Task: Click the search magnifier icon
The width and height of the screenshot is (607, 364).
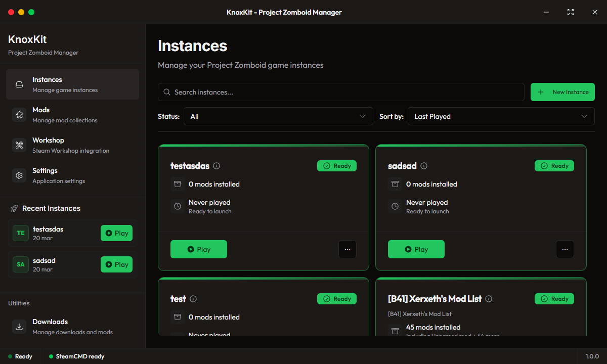Action: (167, 92)
